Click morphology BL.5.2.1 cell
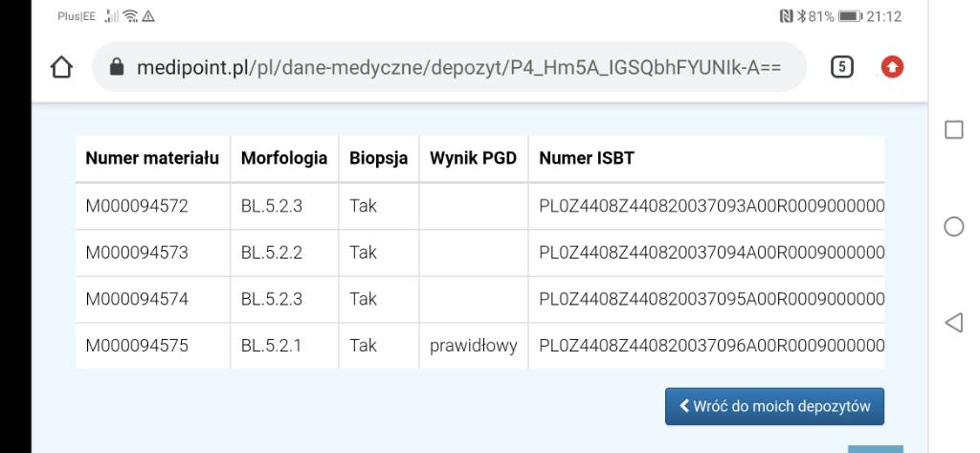 pos(272,346)
